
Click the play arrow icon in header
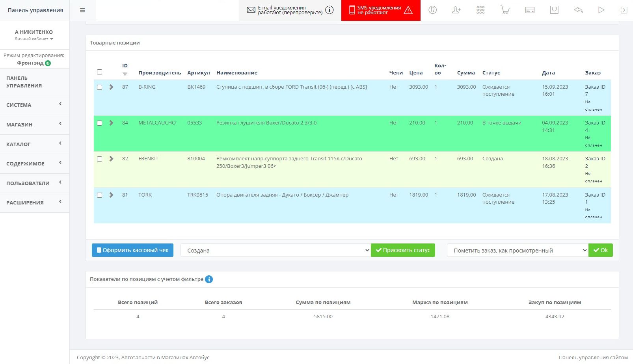601,10
